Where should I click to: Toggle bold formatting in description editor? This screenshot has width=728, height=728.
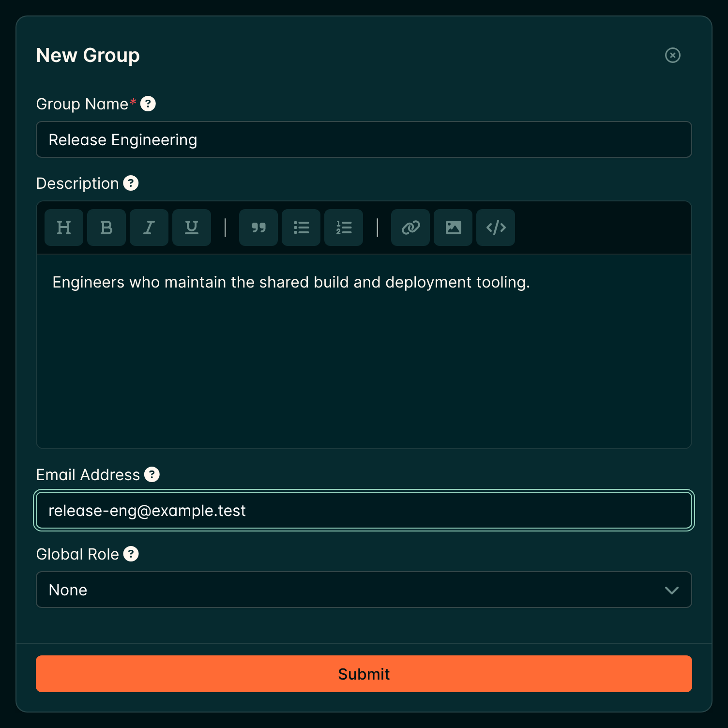click(106, 227)
